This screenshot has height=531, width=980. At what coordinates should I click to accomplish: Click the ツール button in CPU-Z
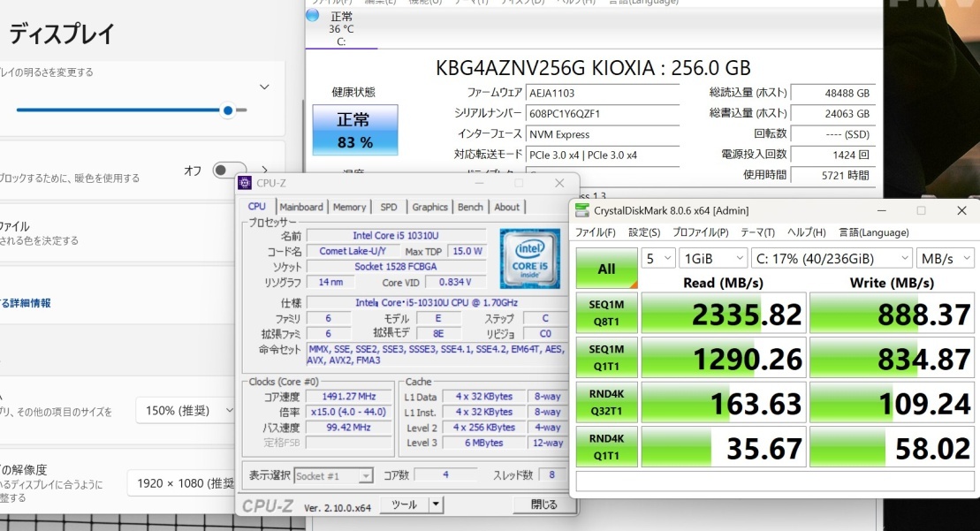pyautogui.click(x=404, y=504)
